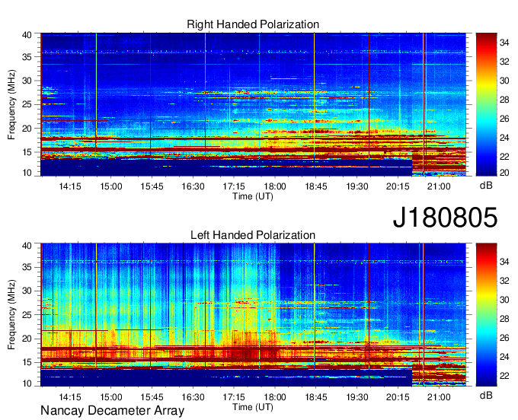Click the 18:45 tick label on the bottom plot

click(316, 397)
